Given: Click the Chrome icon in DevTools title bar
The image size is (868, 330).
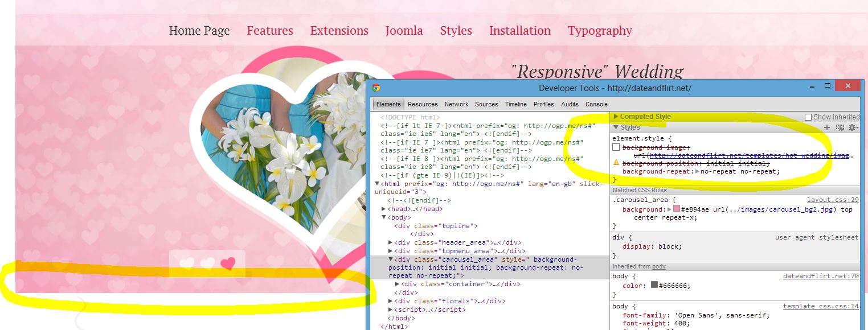Looking at the screenshot, I should [376, 88].
